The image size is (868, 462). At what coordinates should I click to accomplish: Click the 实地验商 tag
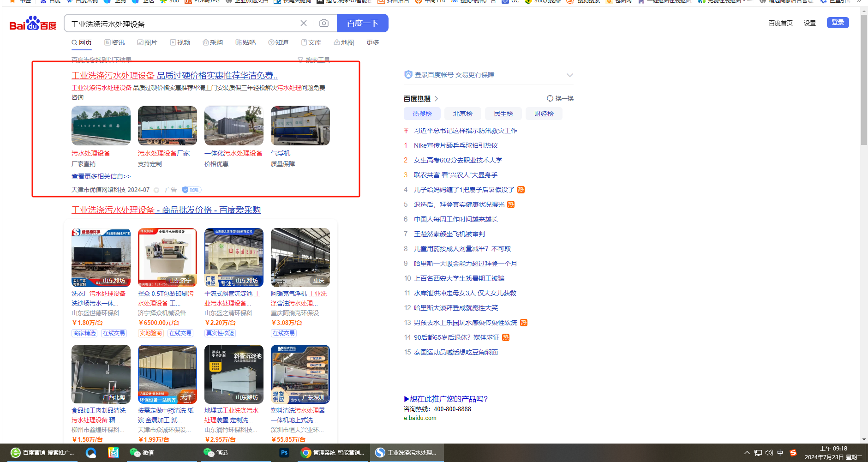[151, 333]
